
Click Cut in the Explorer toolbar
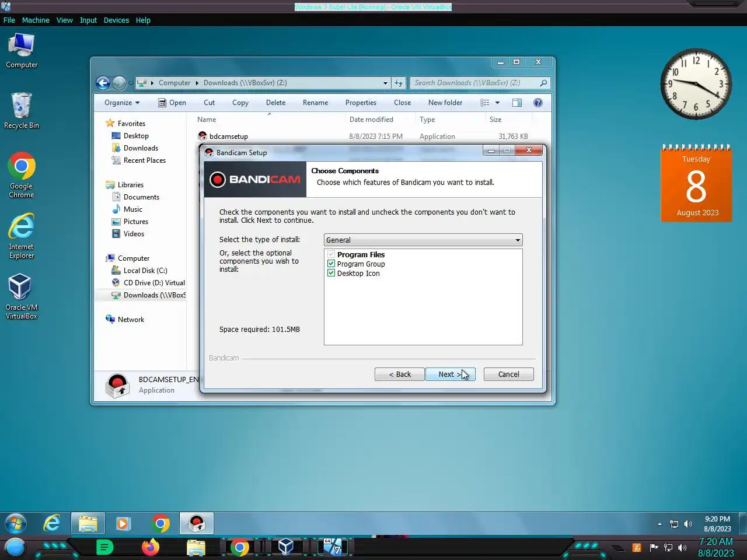point(209,103)
